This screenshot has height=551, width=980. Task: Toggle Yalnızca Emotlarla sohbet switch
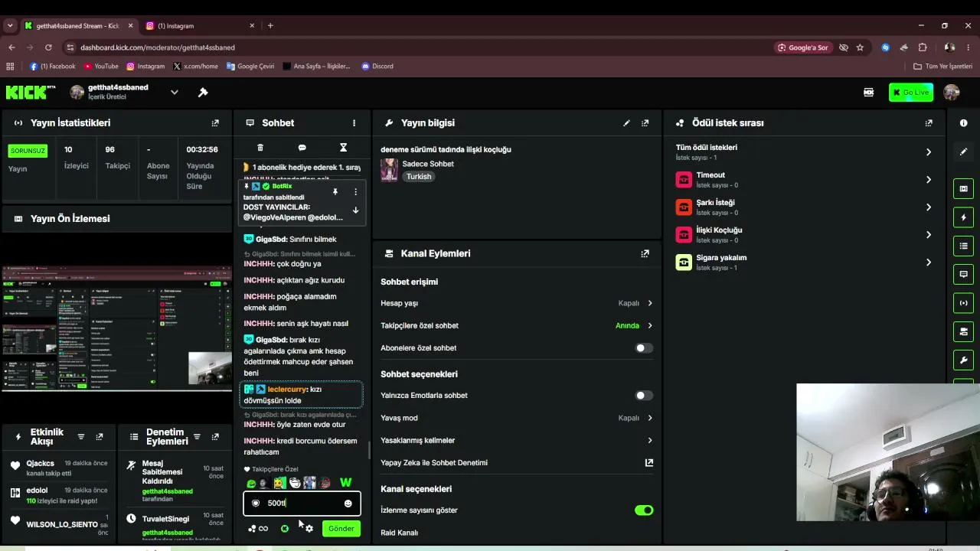coord(644,396)
